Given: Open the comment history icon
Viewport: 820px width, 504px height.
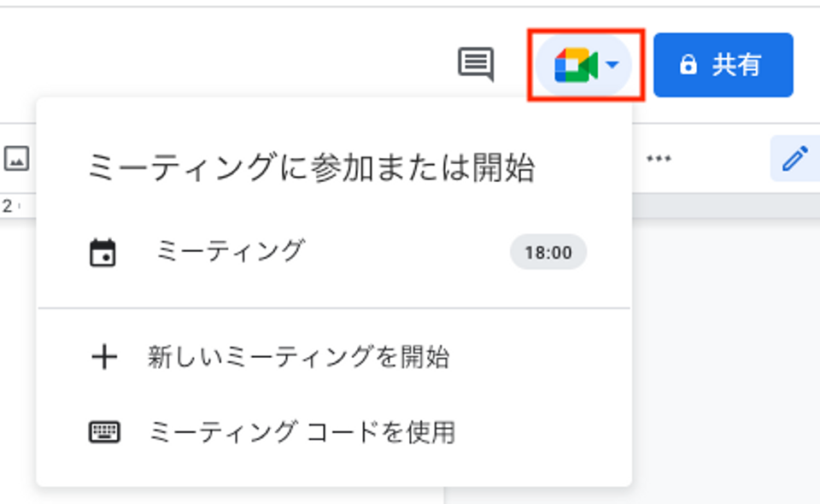Looking at the screenshot, I should pos(476,65).
